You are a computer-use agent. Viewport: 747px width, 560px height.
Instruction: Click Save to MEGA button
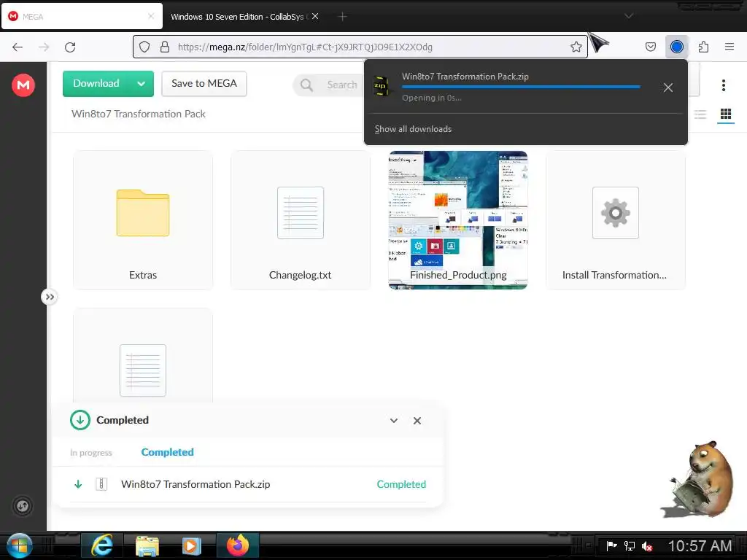(204, 84)
